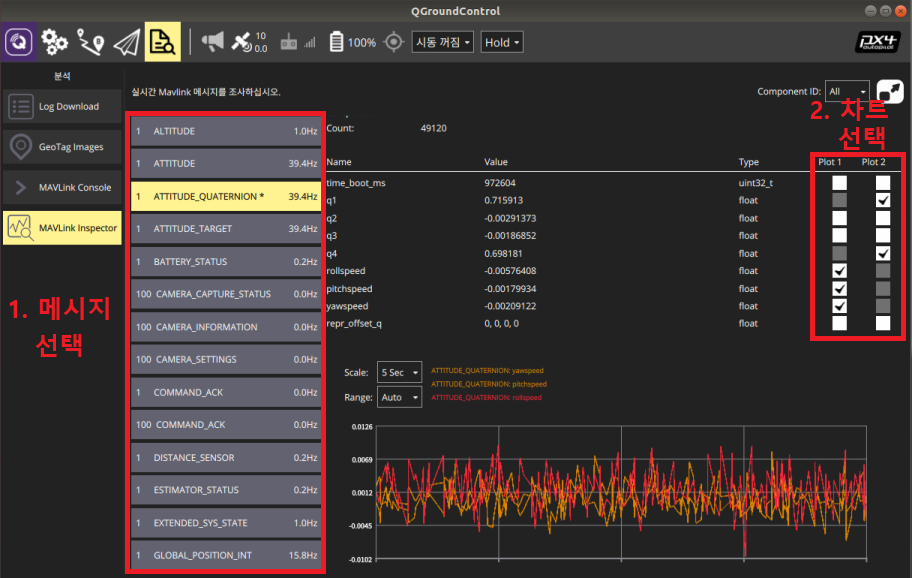Show vehicle messages megaphone icon

click(x=212, y=42)
